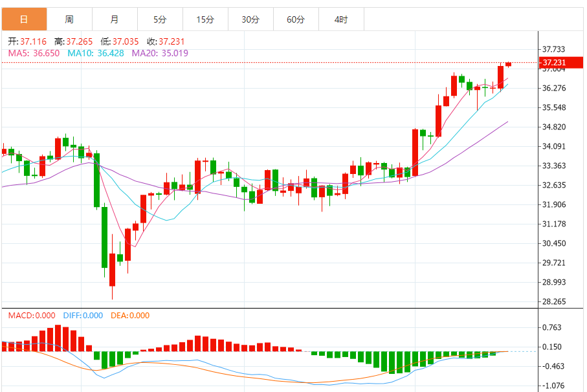
Task: Click the 29.721 price axis label
Action: coord(554,263)
